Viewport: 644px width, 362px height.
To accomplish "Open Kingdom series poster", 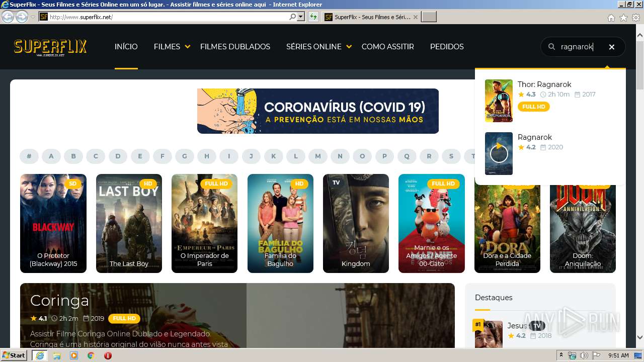I will 356,223.
